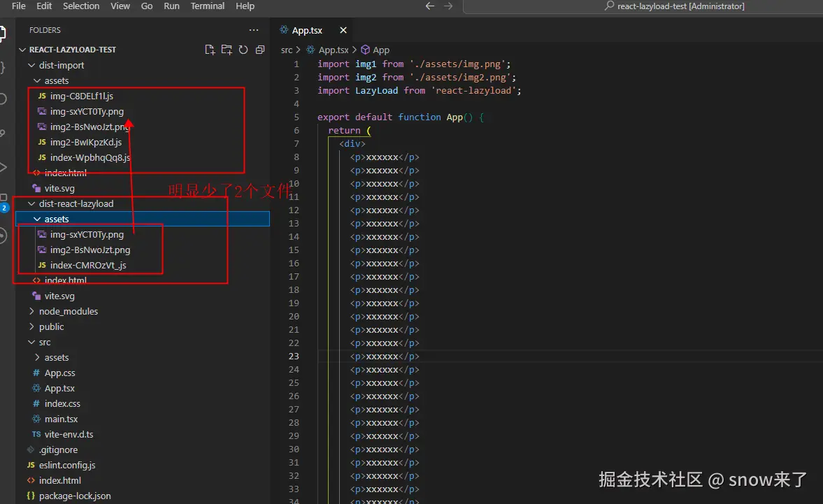Open eslint.config.js file

(x=67, y=465)
